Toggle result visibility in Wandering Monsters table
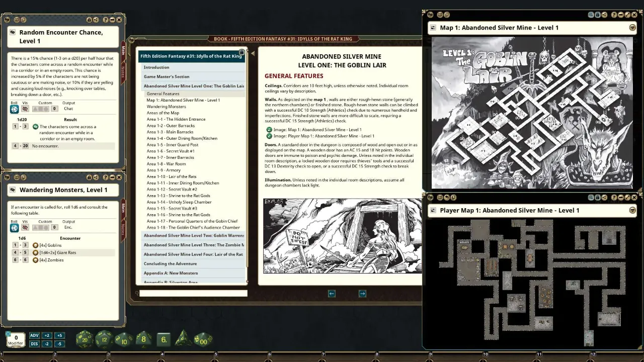The width and height of the screenshot is (644, 362). pos(25,227)
